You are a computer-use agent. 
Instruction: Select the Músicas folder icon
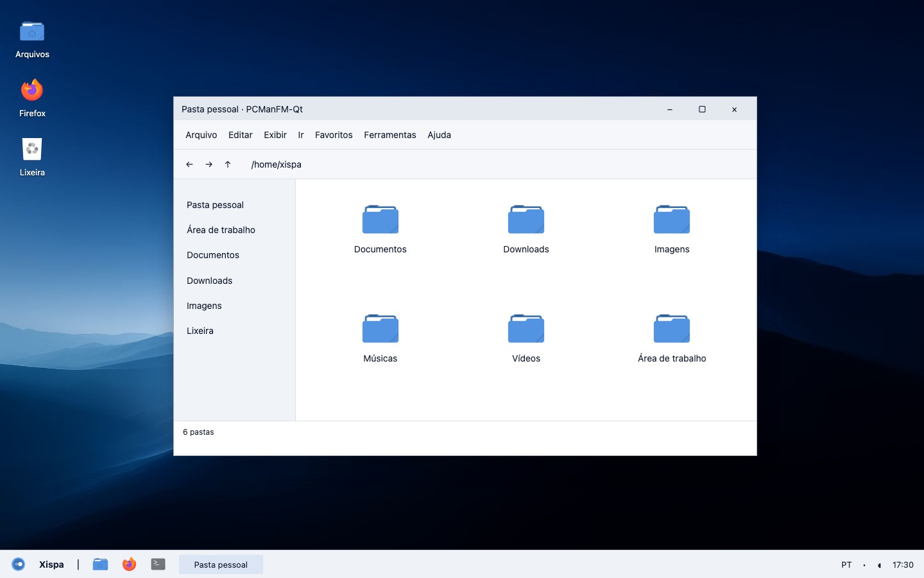(x=381, y=328)
